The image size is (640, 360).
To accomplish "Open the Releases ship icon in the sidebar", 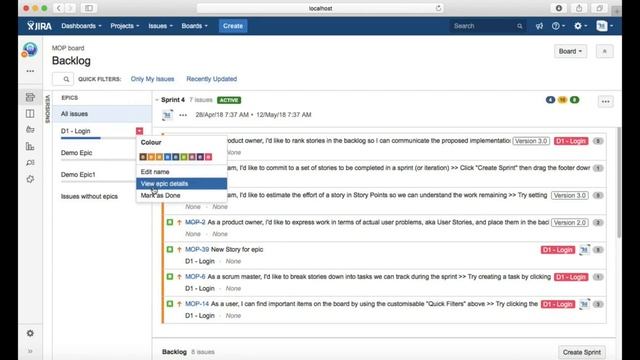I will [30, 130].
